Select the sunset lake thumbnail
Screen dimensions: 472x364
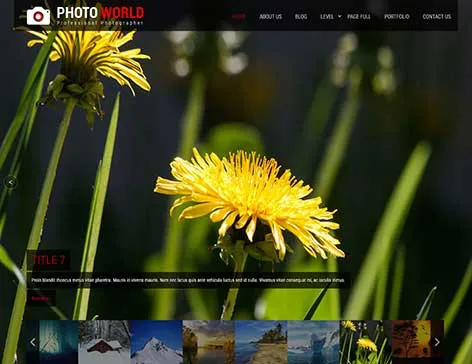(209, 342)
